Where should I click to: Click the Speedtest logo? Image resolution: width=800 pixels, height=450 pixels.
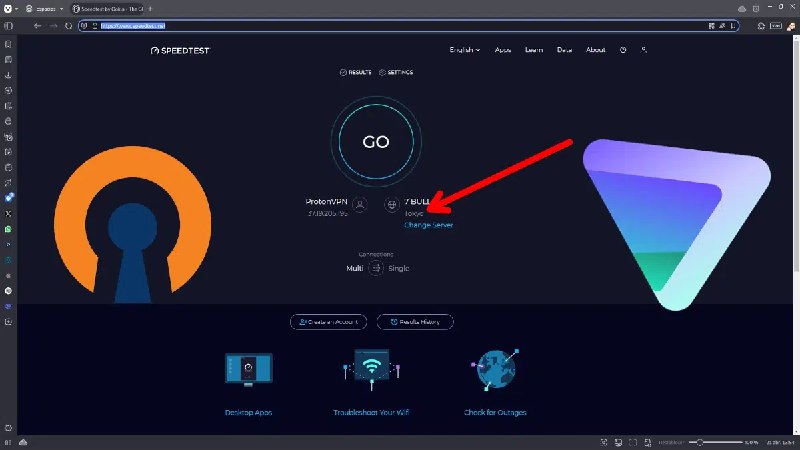tap(180, 51)
